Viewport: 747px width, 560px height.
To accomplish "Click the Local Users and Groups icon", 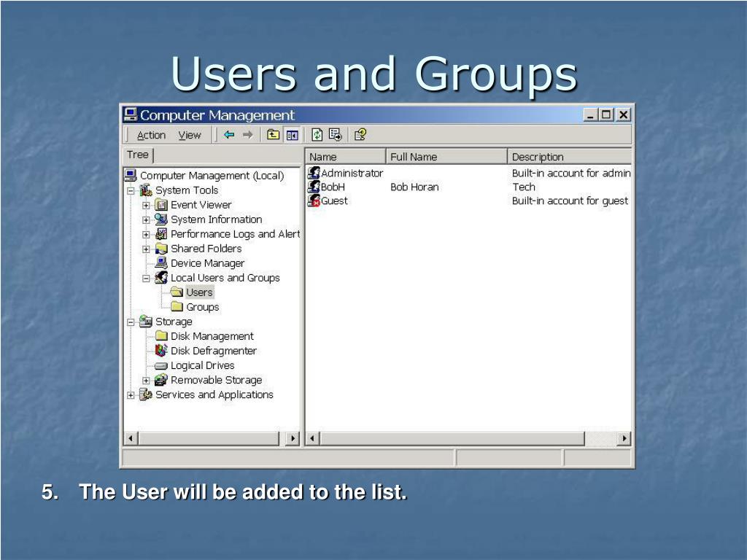I will point(161,278).
